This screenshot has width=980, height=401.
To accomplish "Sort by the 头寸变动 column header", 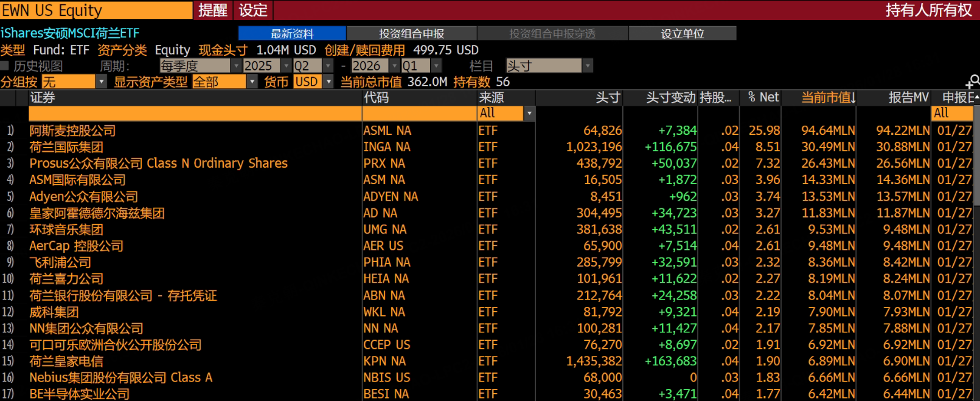I will pos(661,98).
